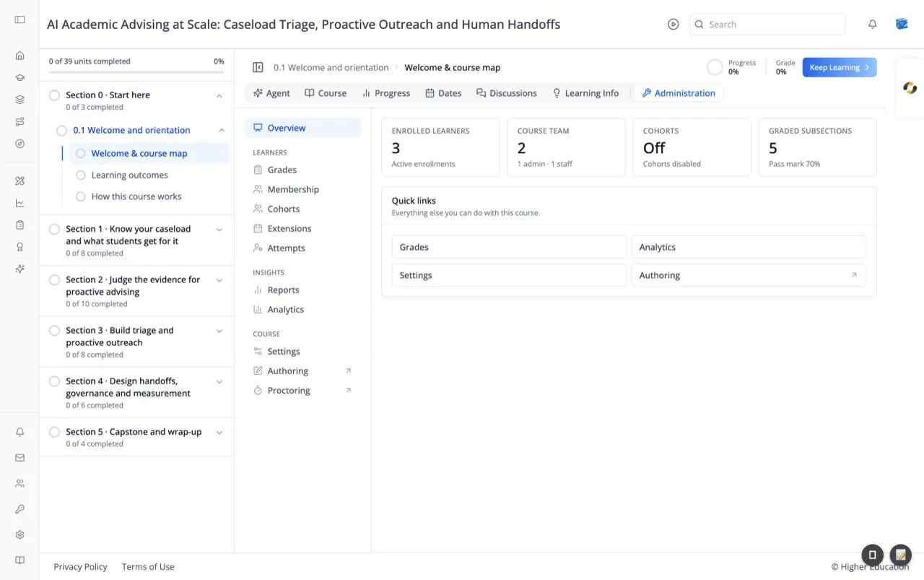Open the Terms of Use link
The width and height of the screenshot is (924, 580).
point(148,567)
